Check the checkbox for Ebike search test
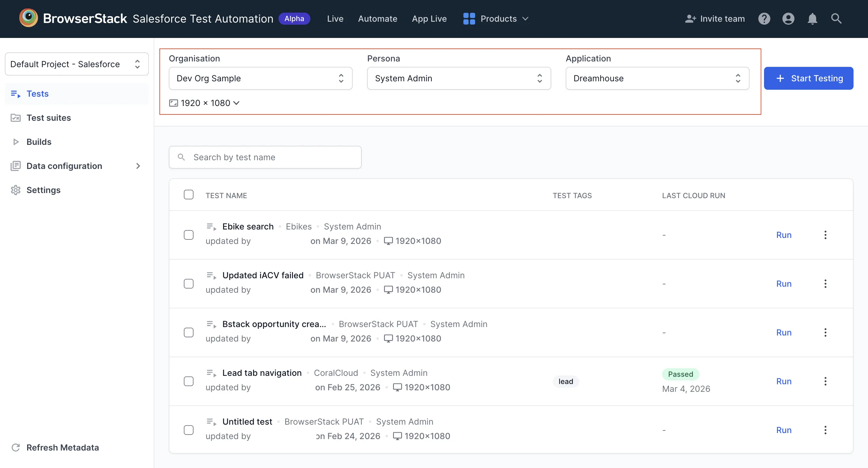Viewport: 868px width, 468px height. [188, 235]
